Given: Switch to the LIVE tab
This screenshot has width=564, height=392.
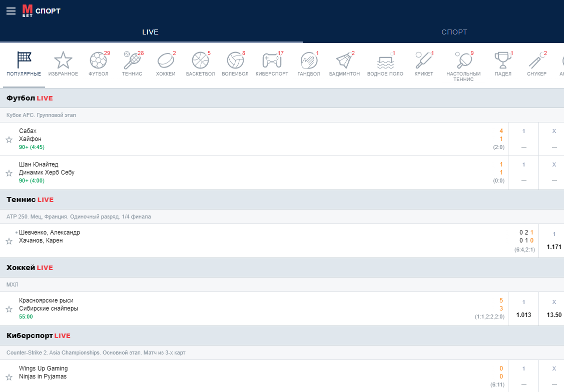Looking at the screenshot, I should click(150, 32).
